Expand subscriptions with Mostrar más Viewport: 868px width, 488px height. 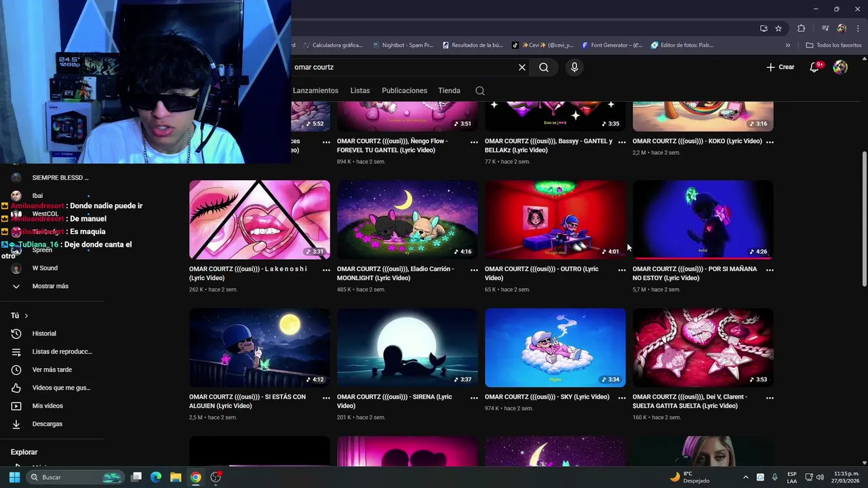(50, 286)
